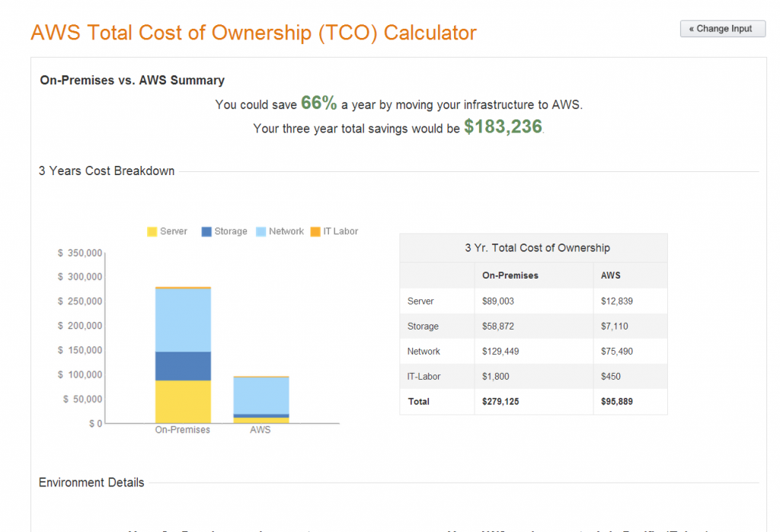Image resolution: width=780 pixels, height=532 pixels.
Task: Click the yellow Server segment of the On-Premises bar
Action: tap(182, 400)
